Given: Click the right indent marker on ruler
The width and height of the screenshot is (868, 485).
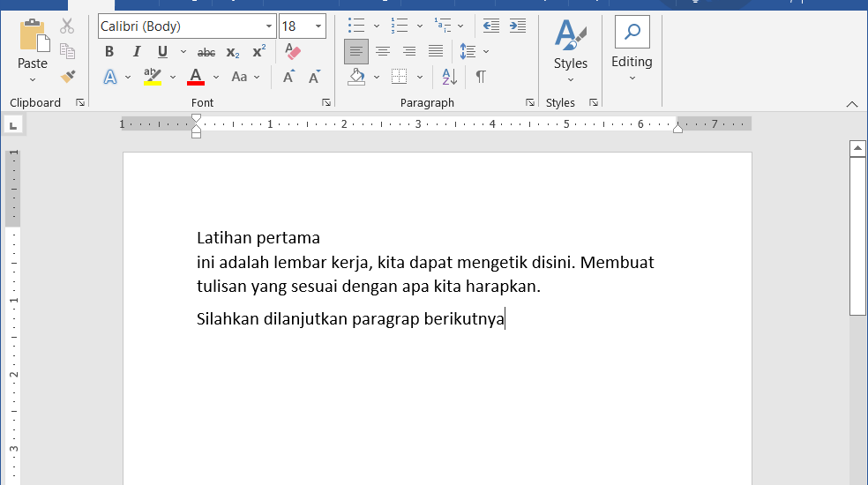Looking at the screenshot, I should 677,129.
